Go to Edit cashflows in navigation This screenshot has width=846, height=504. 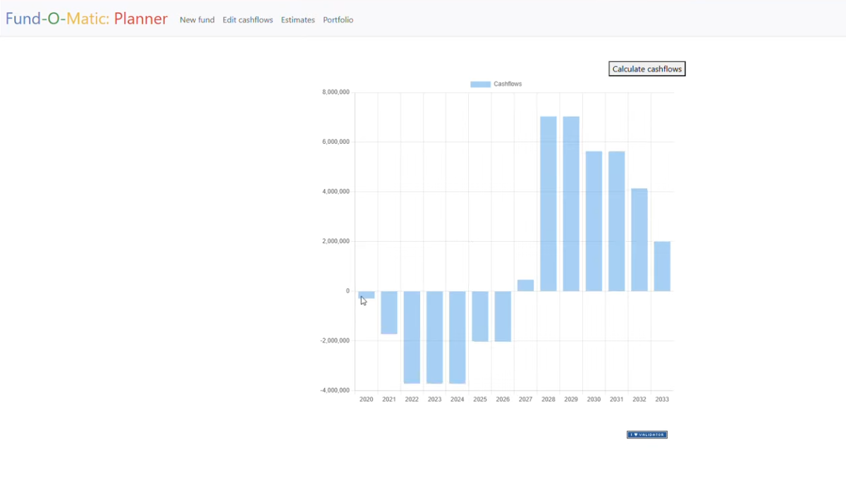coord(247,20)
